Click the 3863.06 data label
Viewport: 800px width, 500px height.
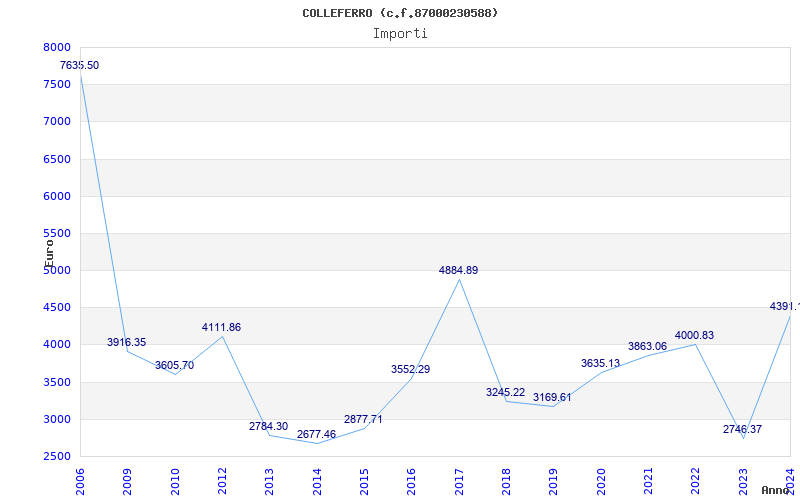(647, 346)
